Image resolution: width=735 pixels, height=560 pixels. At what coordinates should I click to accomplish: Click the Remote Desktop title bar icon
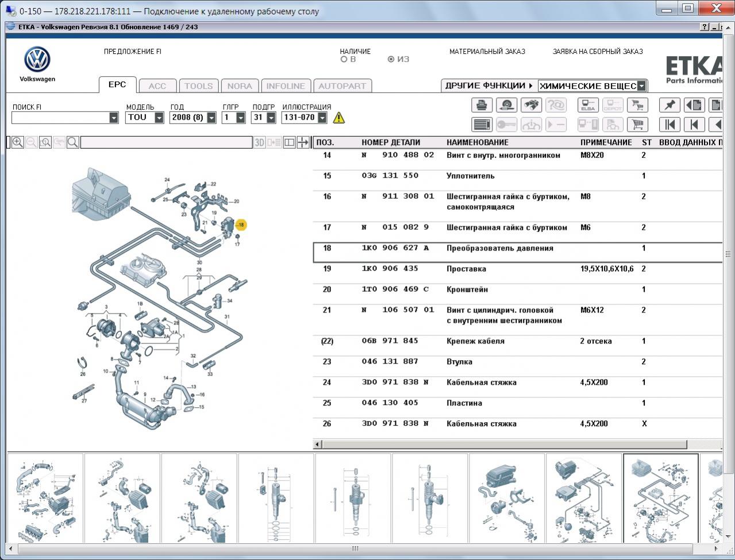[10, 11]
